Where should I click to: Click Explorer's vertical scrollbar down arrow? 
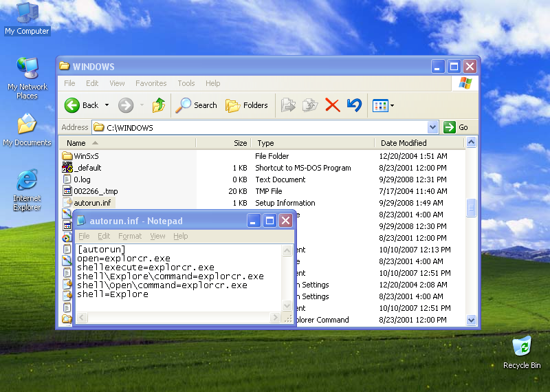[471, 320]
